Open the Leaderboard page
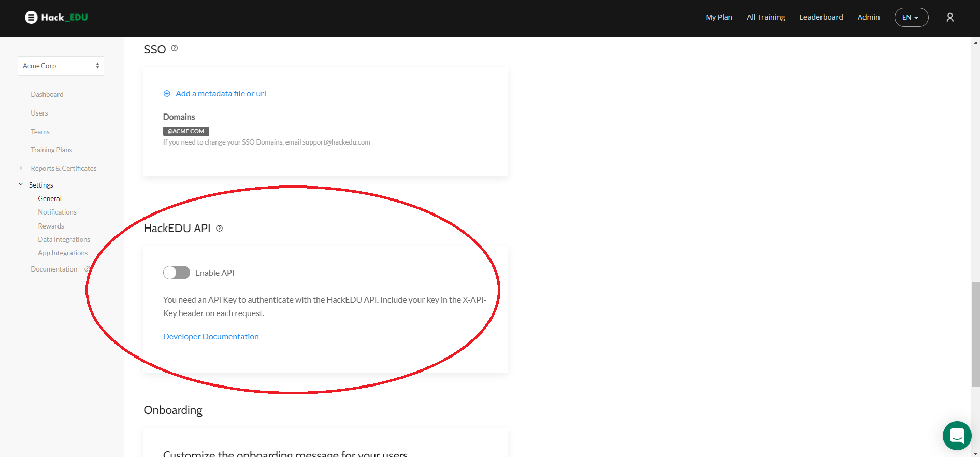980x457 pixels. tap(821, 17)
